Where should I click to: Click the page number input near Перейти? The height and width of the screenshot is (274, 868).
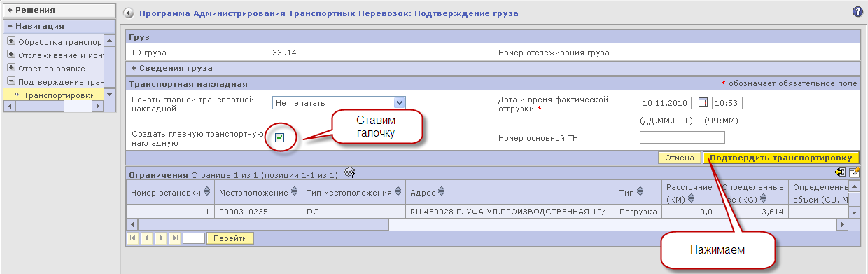tap(193, 238)
